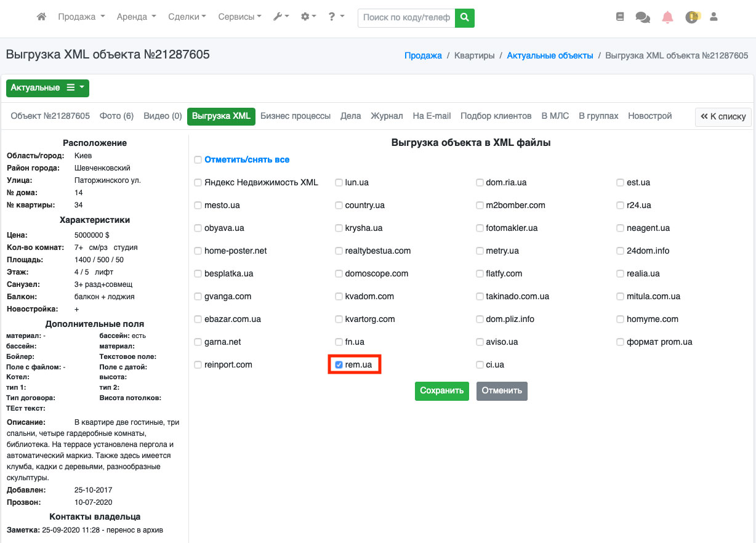Show notifications via the bell icon

[x=667, y=17]
